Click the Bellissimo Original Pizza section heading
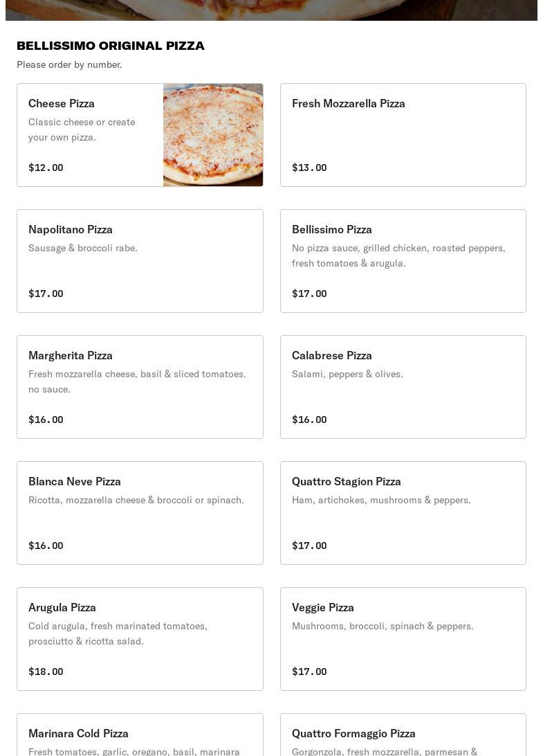543x756 pixels. 111,46
